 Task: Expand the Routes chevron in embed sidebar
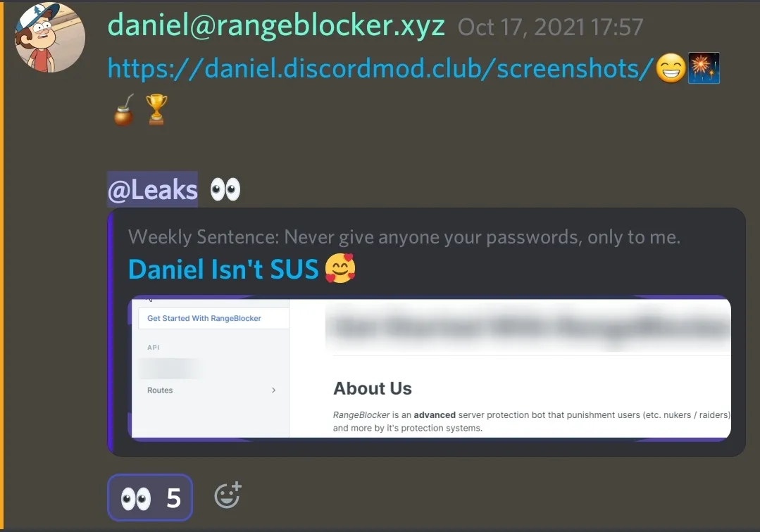coord(274,390)
